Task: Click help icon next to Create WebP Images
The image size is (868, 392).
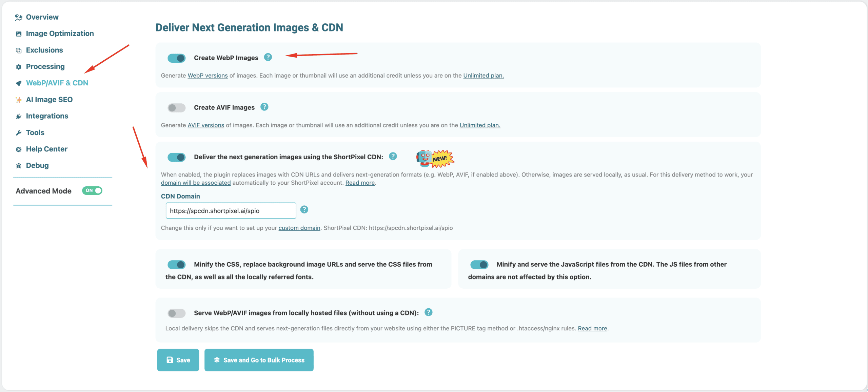Action: point(268,57)
